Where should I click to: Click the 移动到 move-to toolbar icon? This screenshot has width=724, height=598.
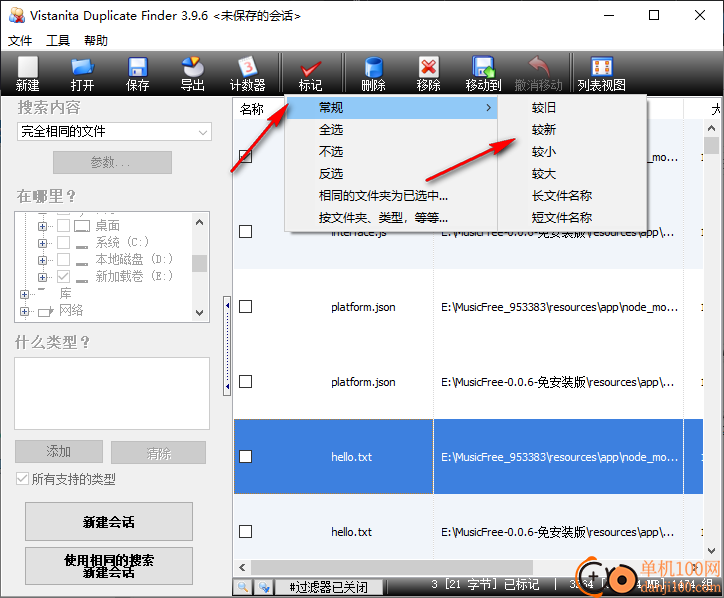click(483, 74)
